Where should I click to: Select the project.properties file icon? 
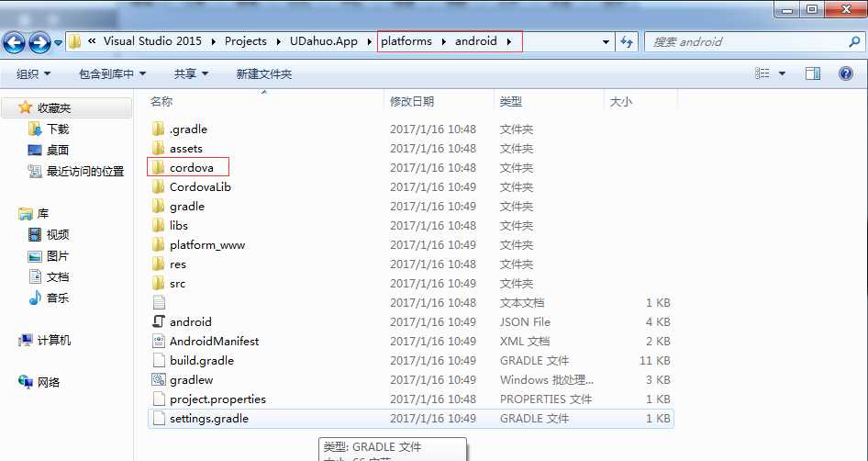pyautogui.click(x=159, y=399)
